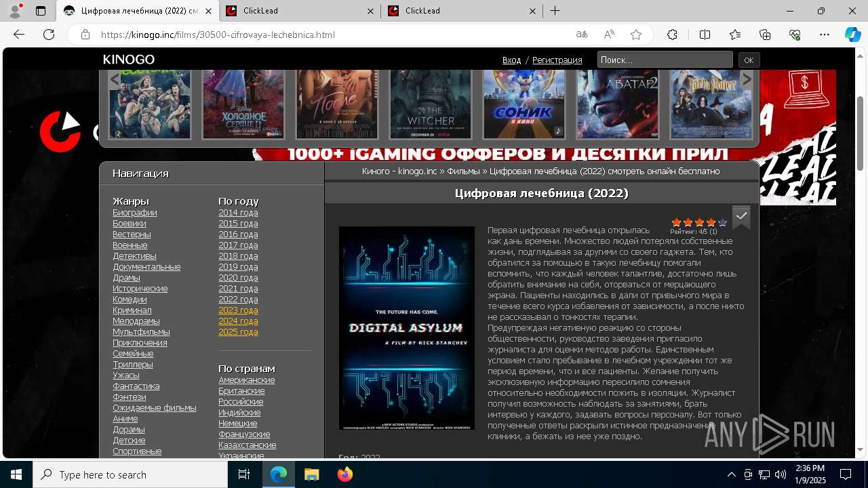The height and width of the screenshot is (488, 868).
Task: Open a new browser tab
Action: [555, 11]
